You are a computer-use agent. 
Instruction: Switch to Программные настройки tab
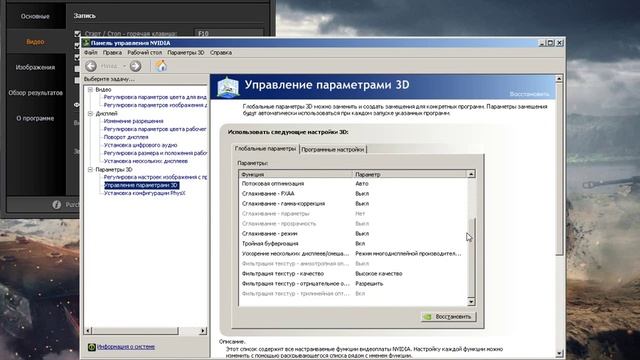click(x=333, y=149)
